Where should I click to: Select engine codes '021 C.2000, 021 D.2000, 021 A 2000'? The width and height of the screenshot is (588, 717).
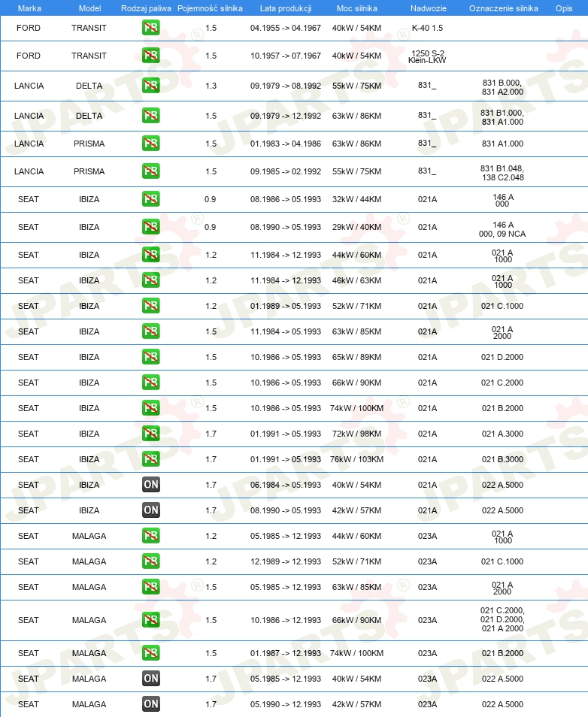pyautogui.click(x=502, y=619)
